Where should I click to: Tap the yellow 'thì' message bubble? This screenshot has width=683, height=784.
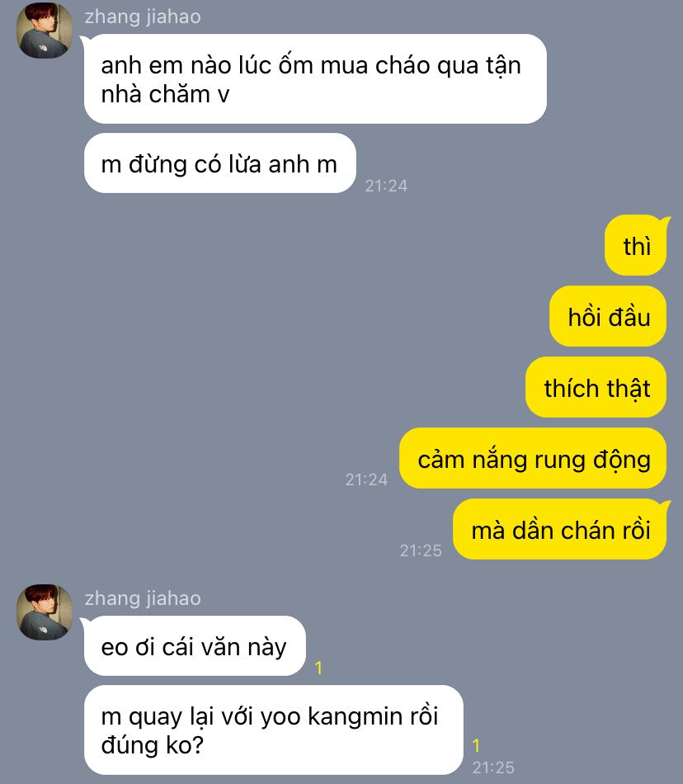pos(636,245)
